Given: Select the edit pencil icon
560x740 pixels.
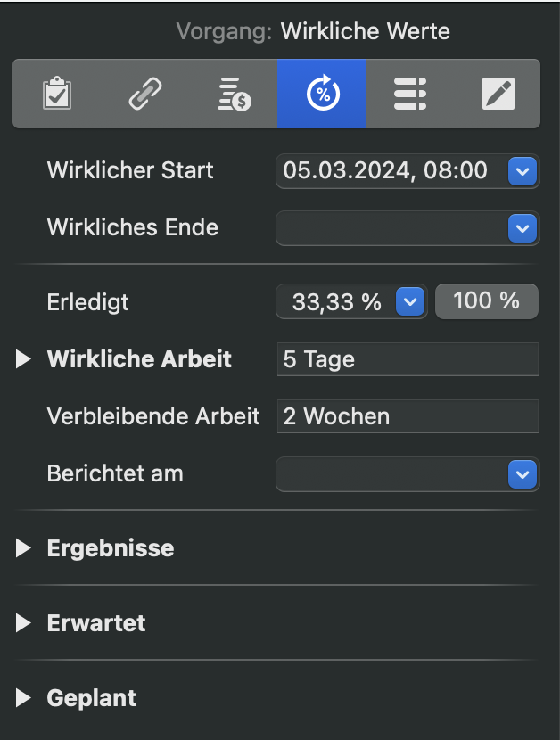Looking at the screenshot, I should 498,93.
